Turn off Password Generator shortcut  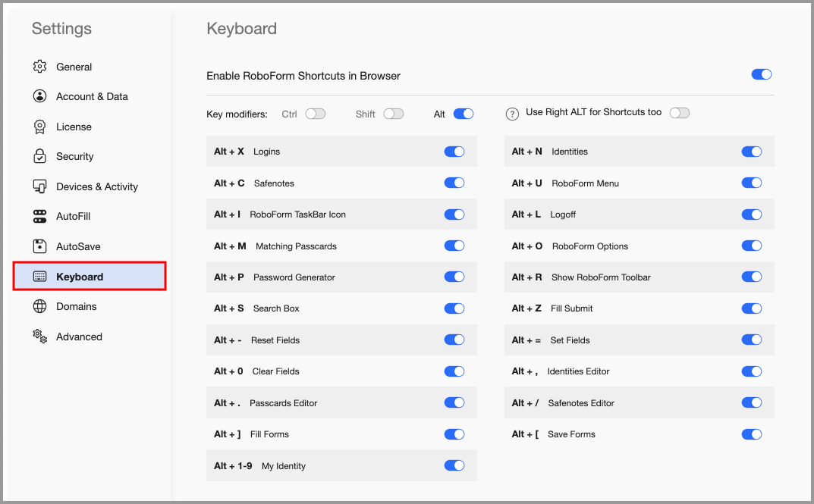[x=454, y=277]
